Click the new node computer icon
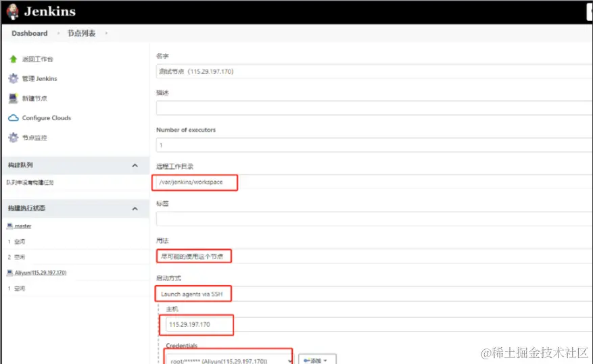The width and height of the screenshot is (593, 364). pos(14,98)
